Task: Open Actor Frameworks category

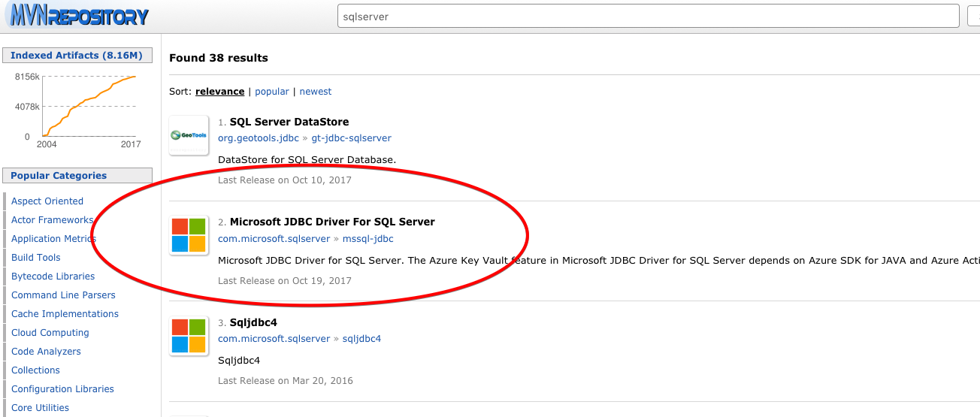Action: [x=52, y=220]
